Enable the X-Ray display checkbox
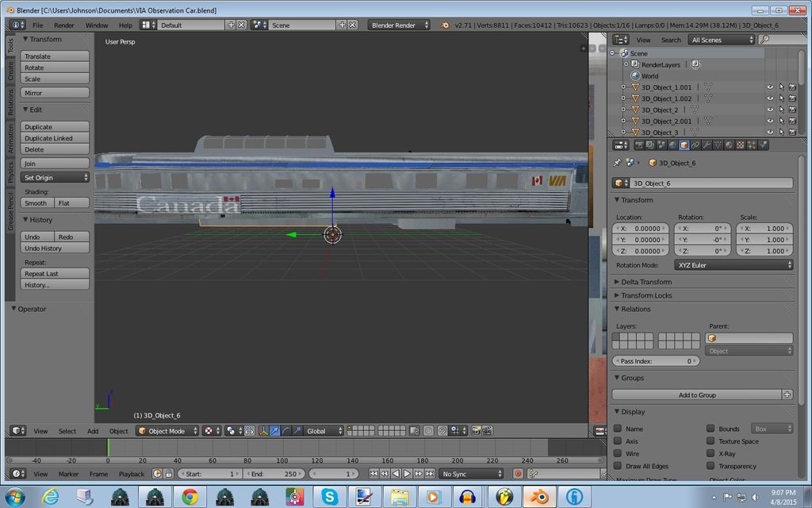The width and height of the screenshot is (812, 508). point(710,453)
